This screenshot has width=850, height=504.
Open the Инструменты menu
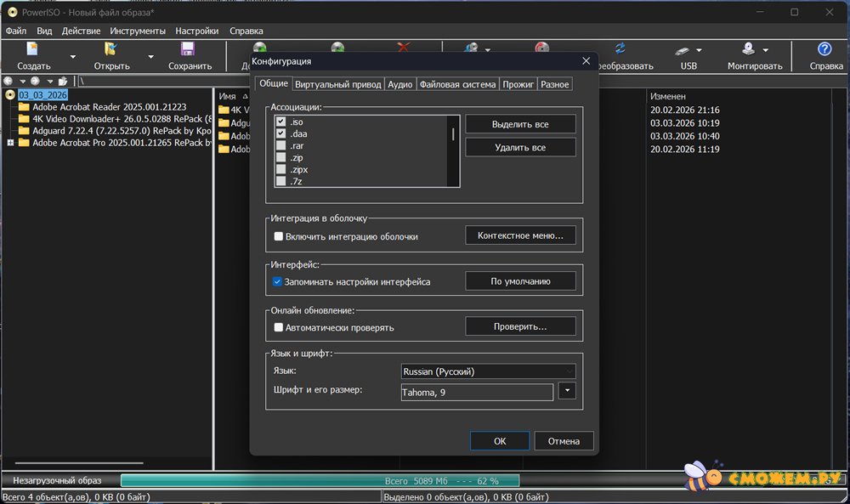coord(138,31)
